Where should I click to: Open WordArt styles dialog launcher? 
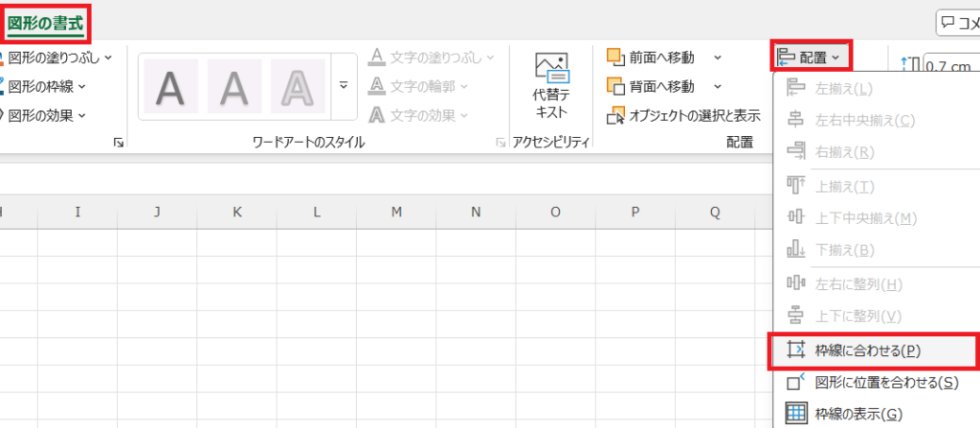coord(501,143)
